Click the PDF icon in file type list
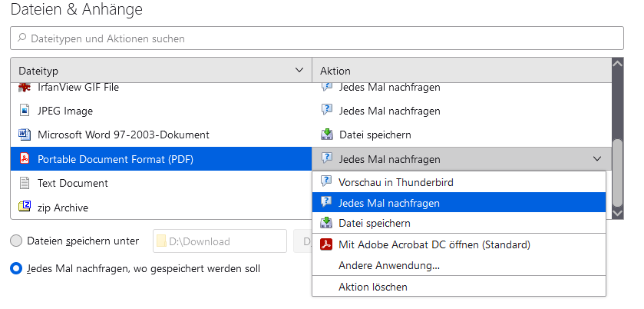Viewport: 644px width, 309px height. [24, 159]
